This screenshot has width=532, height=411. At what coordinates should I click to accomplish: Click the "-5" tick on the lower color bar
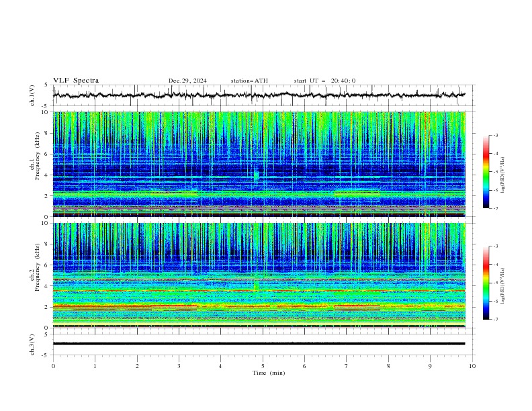tap(495, 283)
